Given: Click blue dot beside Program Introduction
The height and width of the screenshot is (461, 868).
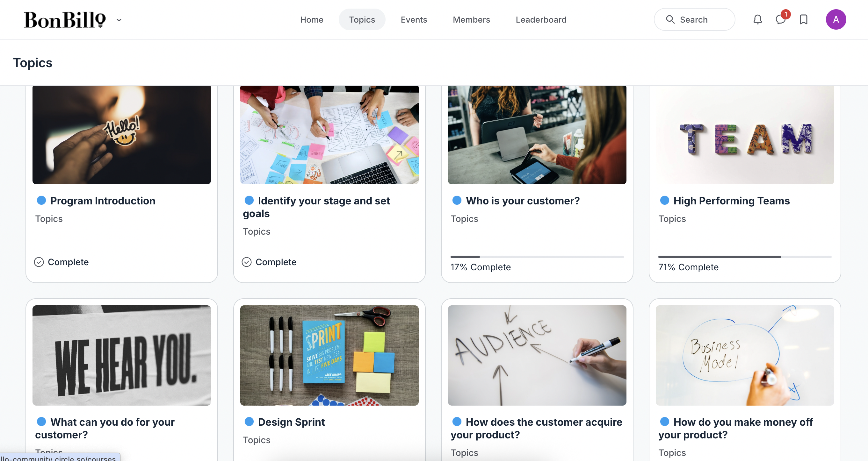Looking at the screenshot, I should click(x=41, y=200).
